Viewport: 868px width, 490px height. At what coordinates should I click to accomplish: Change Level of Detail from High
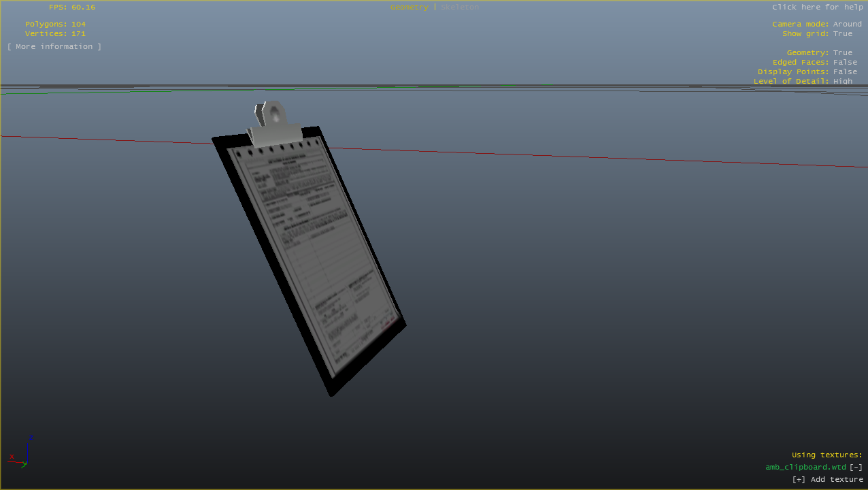(x=842, y=82)
